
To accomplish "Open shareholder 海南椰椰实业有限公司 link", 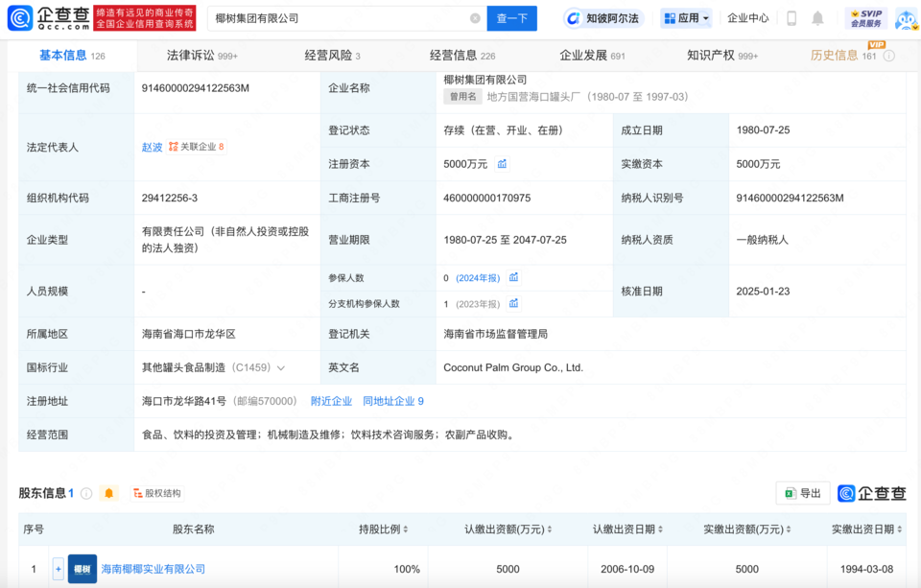I will pyautogui.click(x=153, y=569).
